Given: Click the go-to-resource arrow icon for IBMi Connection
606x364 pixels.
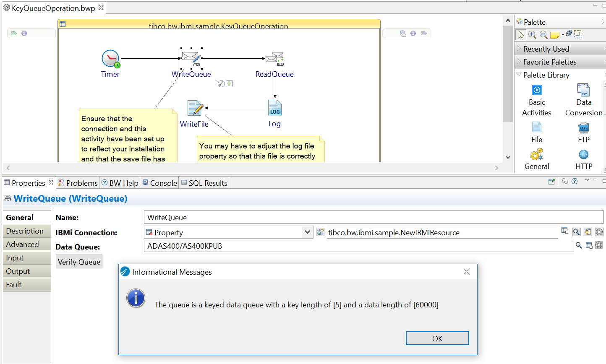Looking at the screenshot, I should [x=588, y=232].
